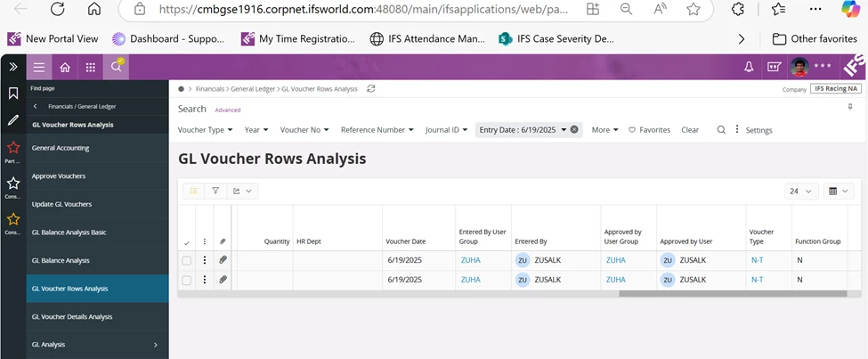Open the IFS apps grid icon
This screenshot has height=359, width=868.
click(90, 68)
